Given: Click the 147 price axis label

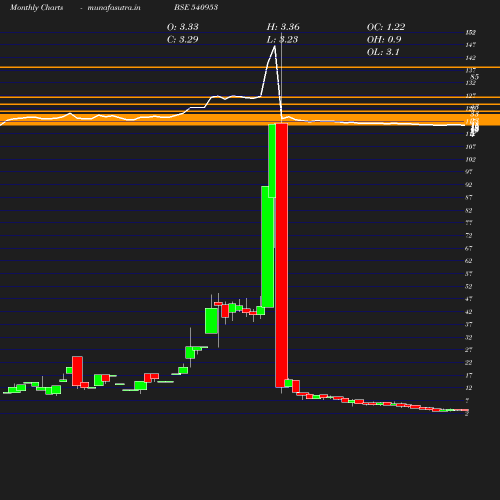Looking at the screenshot, I should point(471,45).
